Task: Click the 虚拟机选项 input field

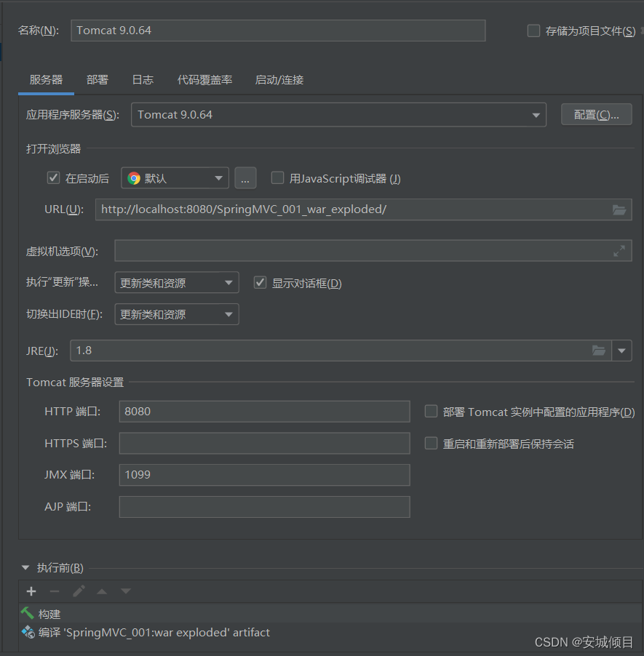Action: pyautogui.click(x=373, y=251)
